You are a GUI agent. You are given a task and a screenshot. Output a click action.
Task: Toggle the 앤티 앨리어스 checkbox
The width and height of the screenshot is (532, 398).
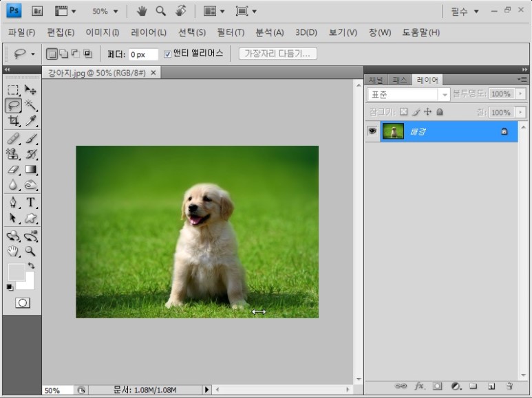coord(168,54)
